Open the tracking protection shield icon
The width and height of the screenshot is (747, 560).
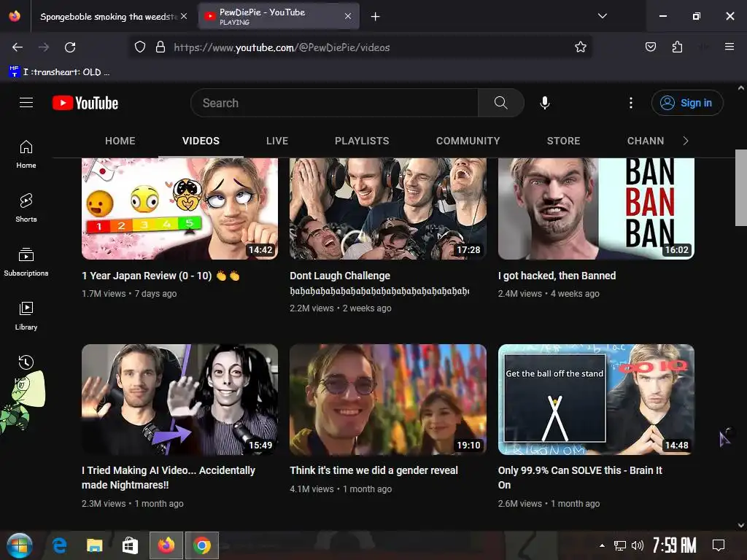point(139,47)
